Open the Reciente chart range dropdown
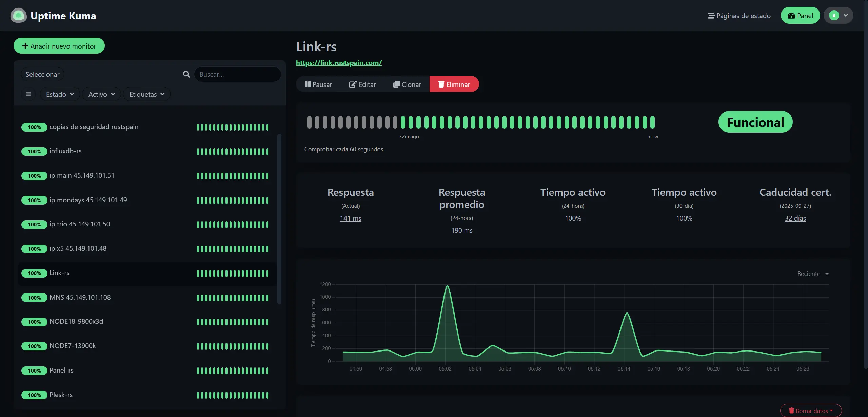 [x=813, y=274]
